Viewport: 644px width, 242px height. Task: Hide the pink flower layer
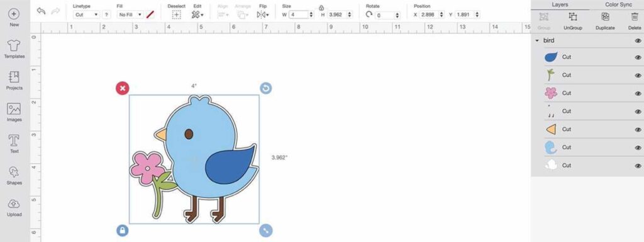pyautogui.click(x=638, y=93)
